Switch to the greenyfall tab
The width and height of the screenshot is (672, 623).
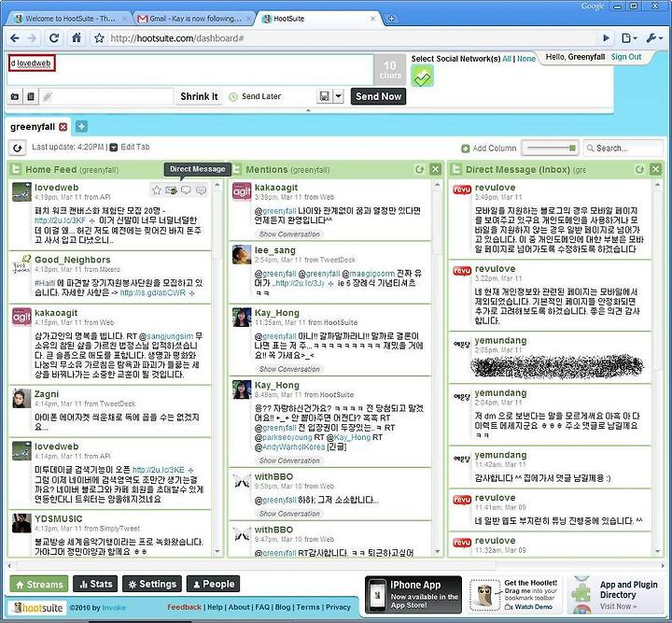coord(33,127)
